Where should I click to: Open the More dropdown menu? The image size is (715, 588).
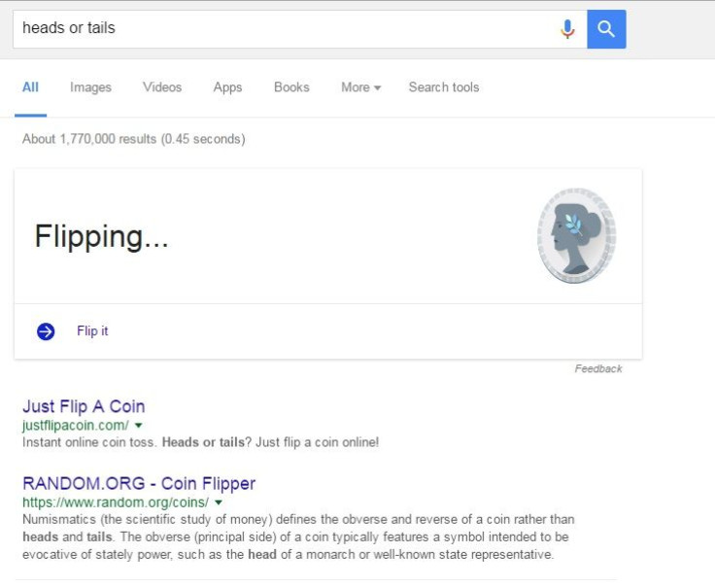[x=360, y=87]
